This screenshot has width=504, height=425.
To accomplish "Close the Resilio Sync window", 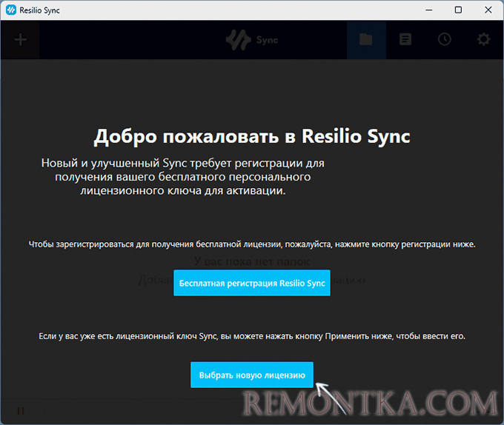I will tap(488, 10).
